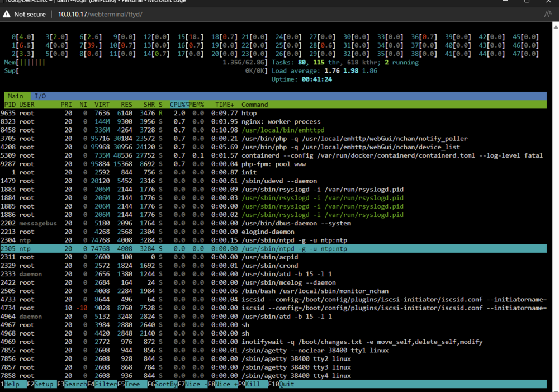Sort by the TIME+ column header

pos(225,105)
